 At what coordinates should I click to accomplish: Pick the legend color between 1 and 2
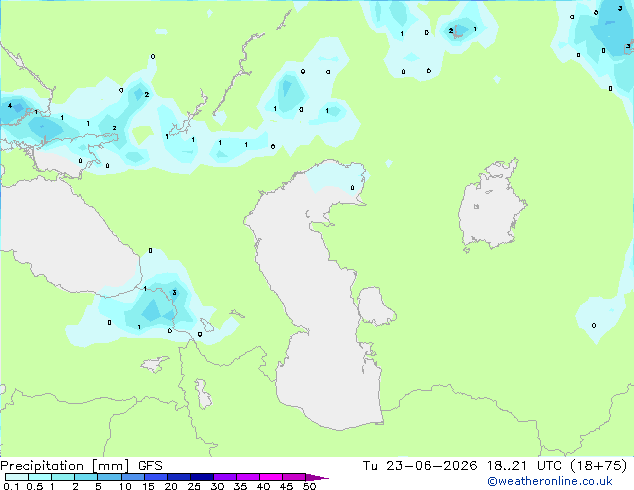coord(63,477)
